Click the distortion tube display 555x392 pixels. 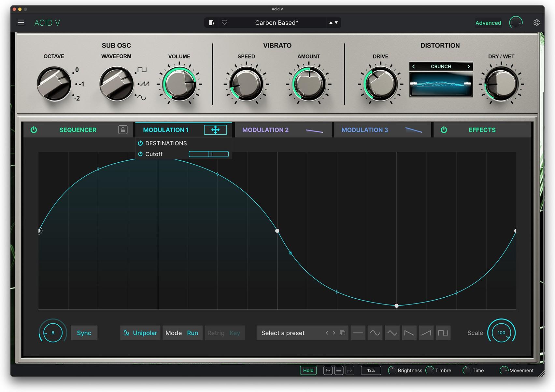[x=441, y=84]
